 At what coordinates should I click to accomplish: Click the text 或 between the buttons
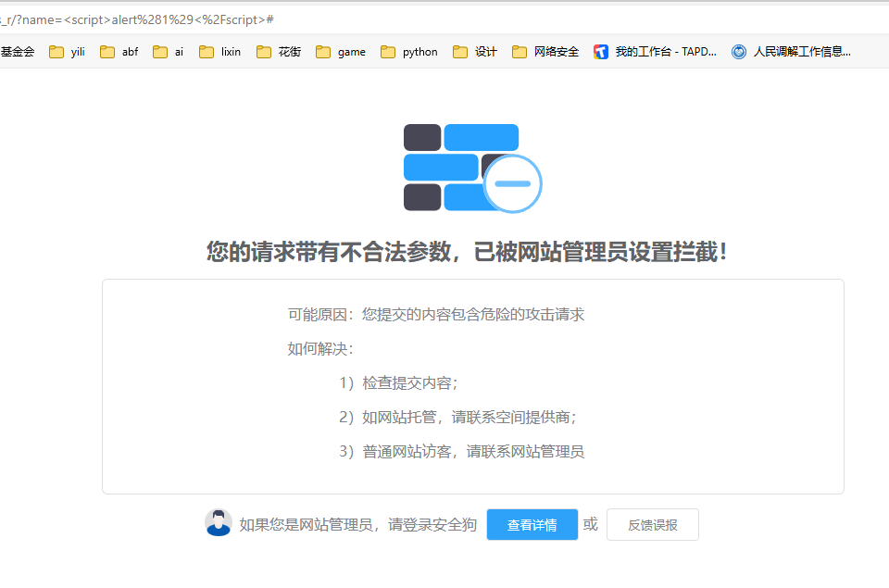coord(591,524)
